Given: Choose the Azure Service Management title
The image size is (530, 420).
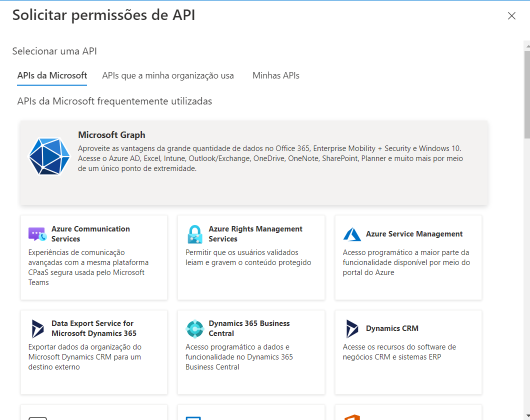Looking at the screenshot, I should [x=414, y=234].
